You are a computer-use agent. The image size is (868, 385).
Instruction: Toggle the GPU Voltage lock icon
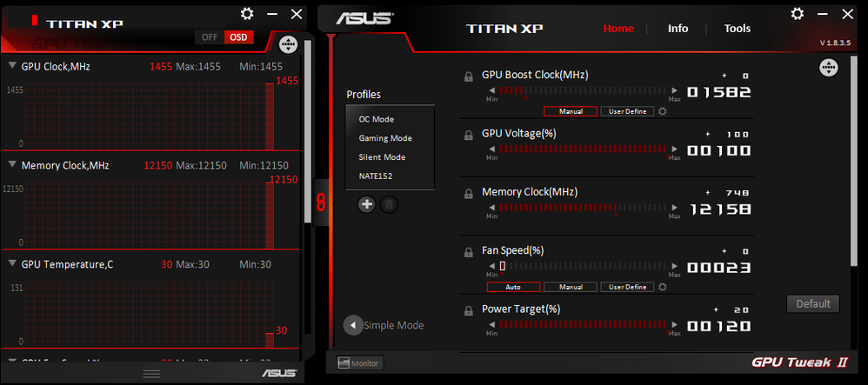click(x=468, y=135)
